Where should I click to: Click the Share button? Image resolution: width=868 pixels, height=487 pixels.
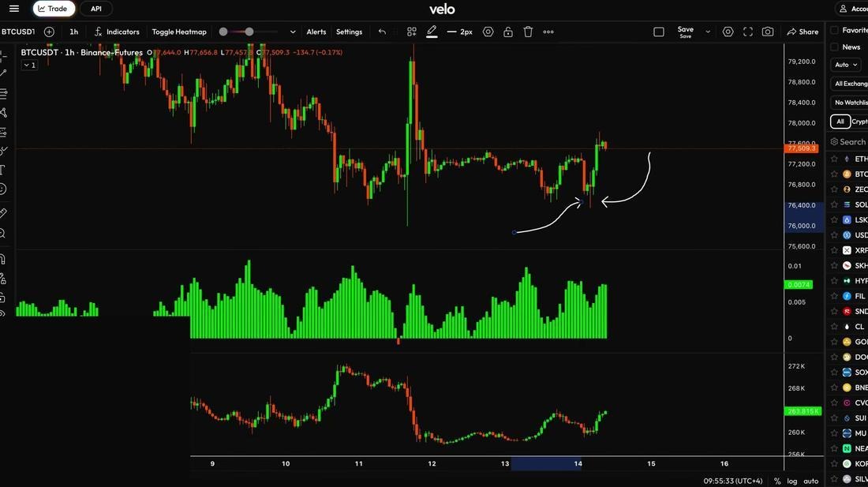pos(803,32)
